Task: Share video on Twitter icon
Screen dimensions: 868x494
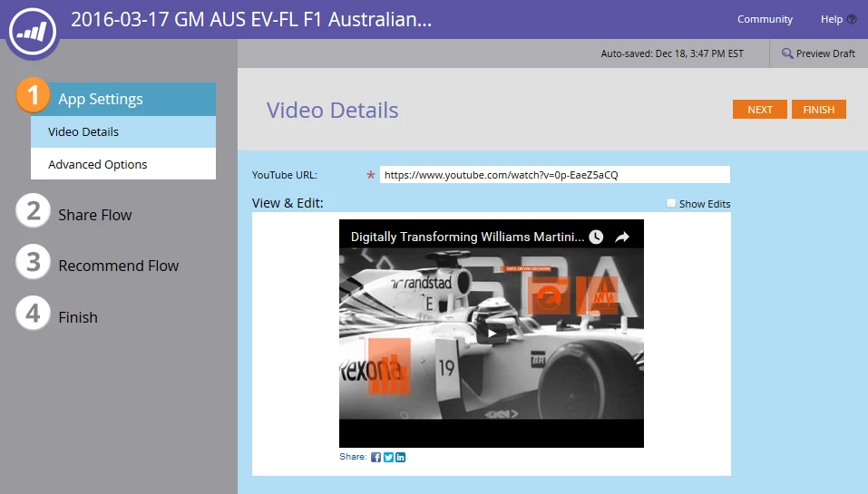Action: pos(388,457)
